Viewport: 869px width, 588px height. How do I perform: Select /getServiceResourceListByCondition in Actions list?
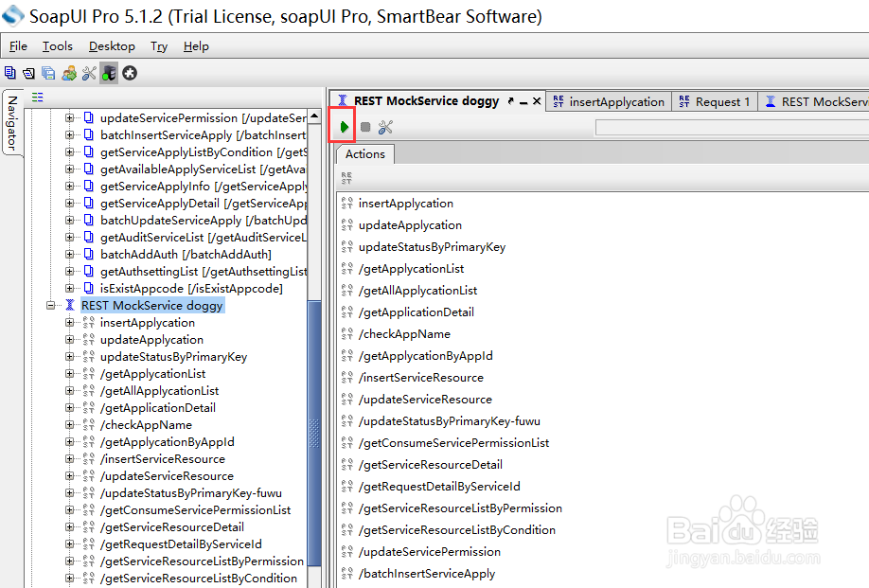[x=457, y=530]
